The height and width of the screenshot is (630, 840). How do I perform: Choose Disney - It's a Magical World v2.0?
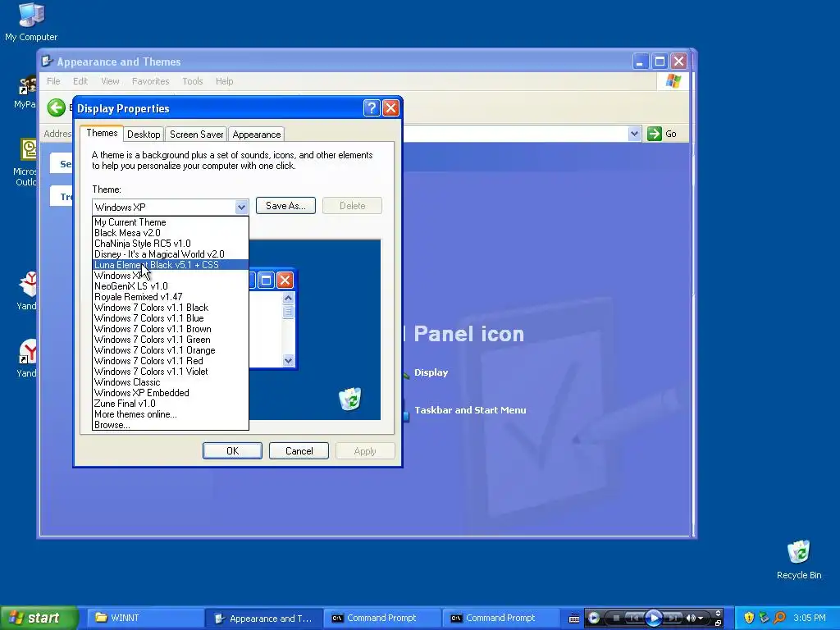[x=171, y=254]
